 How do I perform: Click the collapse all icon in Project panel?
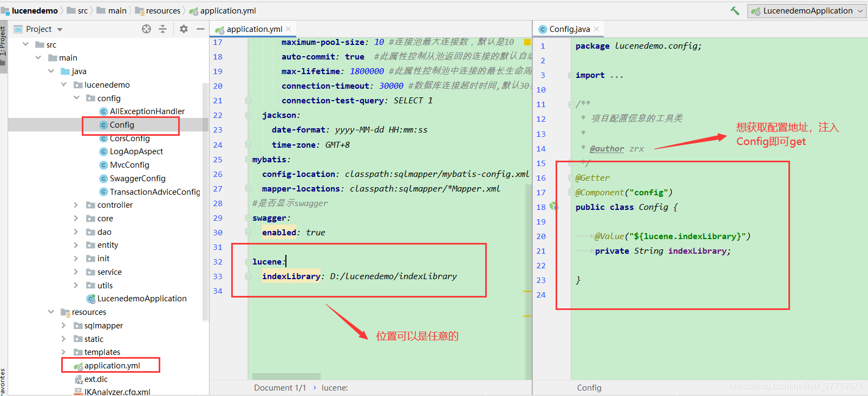162,29
